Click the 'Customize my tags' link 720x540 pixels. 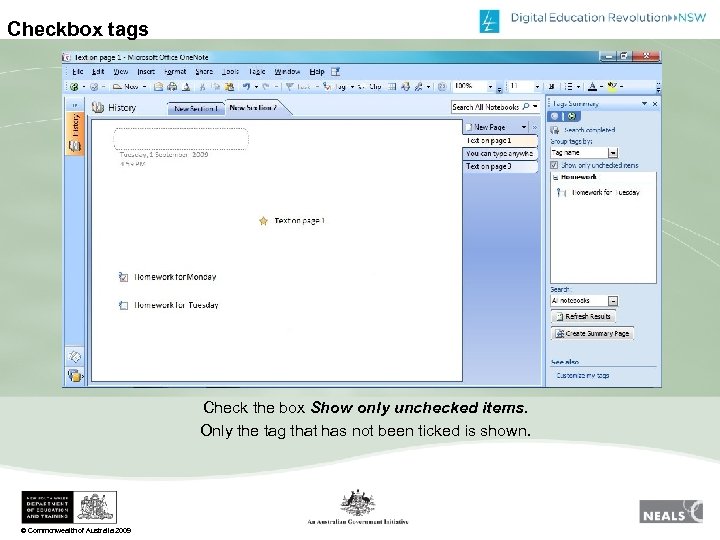point(583,376)
